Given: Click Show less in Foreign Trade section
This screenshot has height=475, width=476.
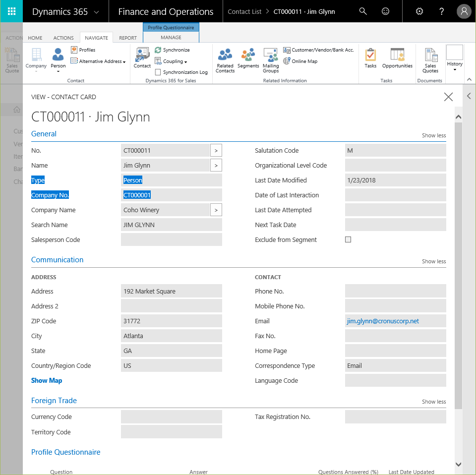Looking at the screenshot, I should [x=433, y=402].
